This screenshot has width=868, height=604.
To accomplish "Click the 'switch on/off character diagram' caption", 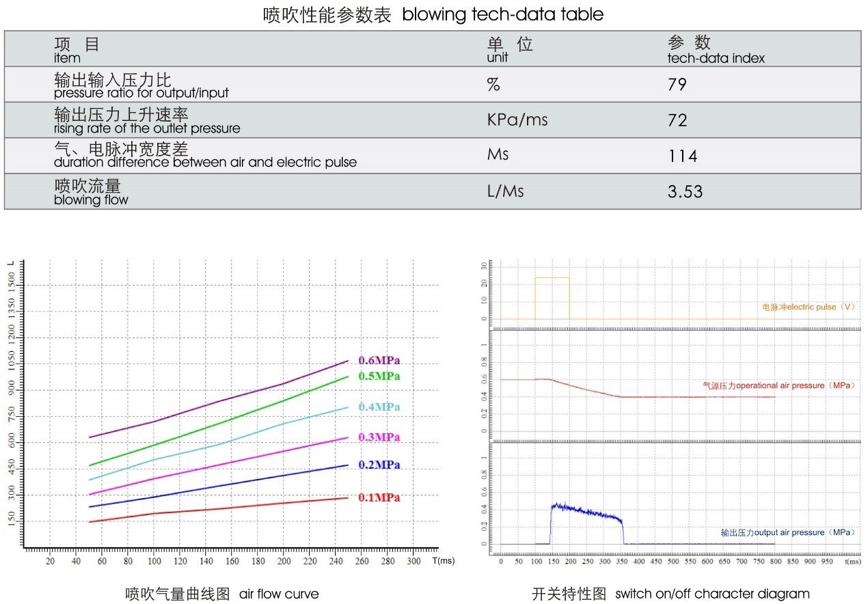I will point(712,594).
